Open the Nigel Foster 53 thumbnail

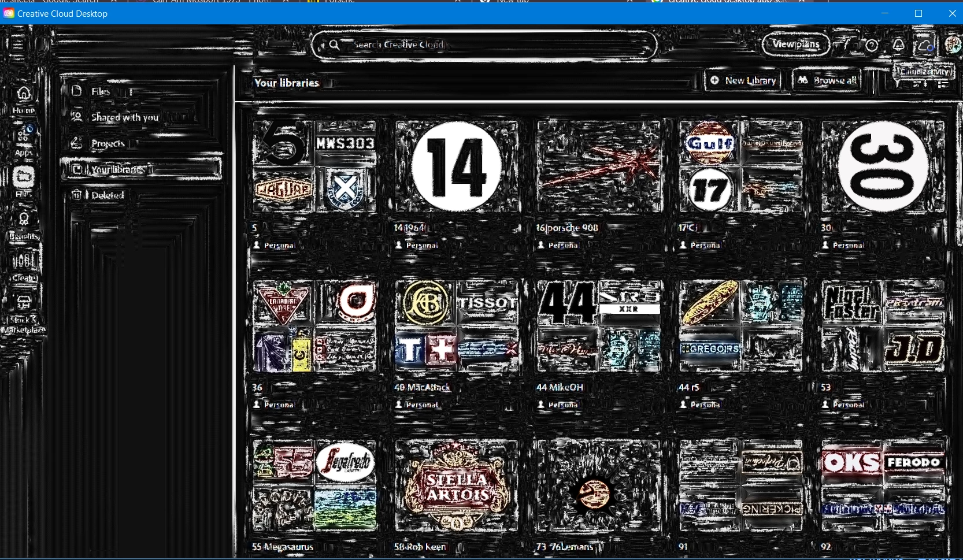point(883,327)
